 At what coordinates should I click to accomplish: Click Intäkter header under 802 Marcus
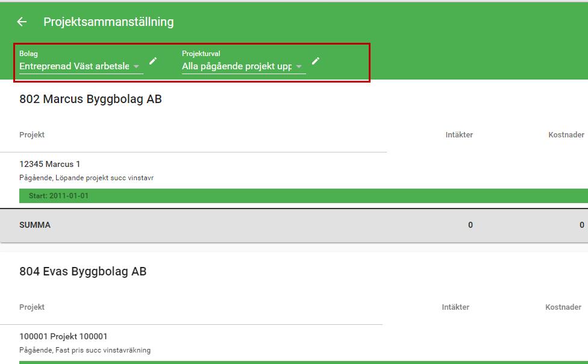[459, 135]
